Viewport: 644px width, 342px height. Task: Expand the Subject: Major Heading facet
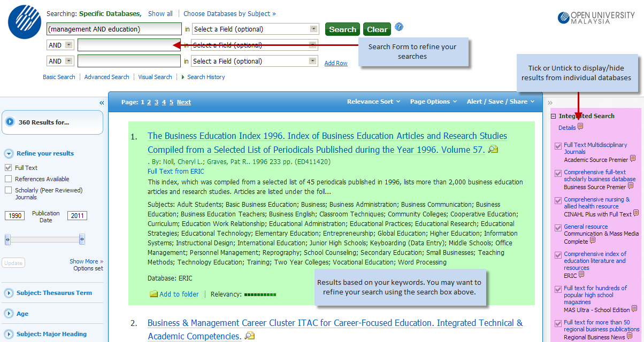point(9,334)
